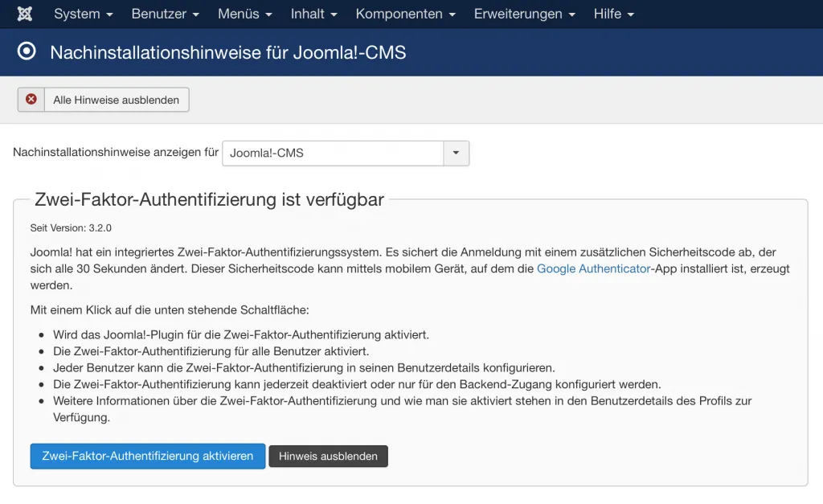Image resolution: width=823 pixels, height=504 pixels.
Task: Open the System menu
Action: pos(84,14)
